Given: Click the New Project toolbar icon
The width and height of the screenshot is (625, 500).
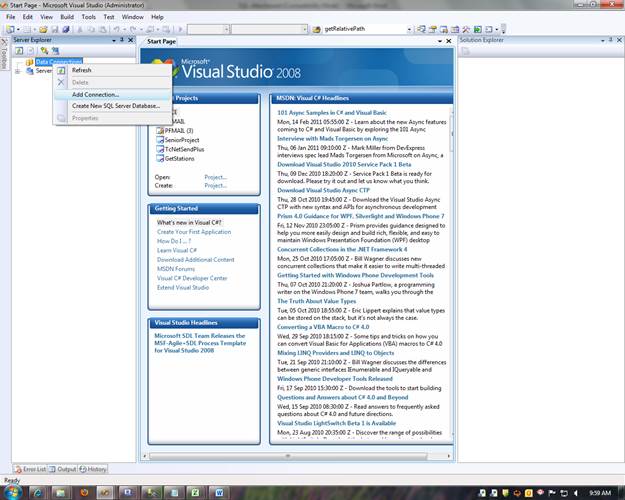Looking at the screenshot, I should pos(10,29).
